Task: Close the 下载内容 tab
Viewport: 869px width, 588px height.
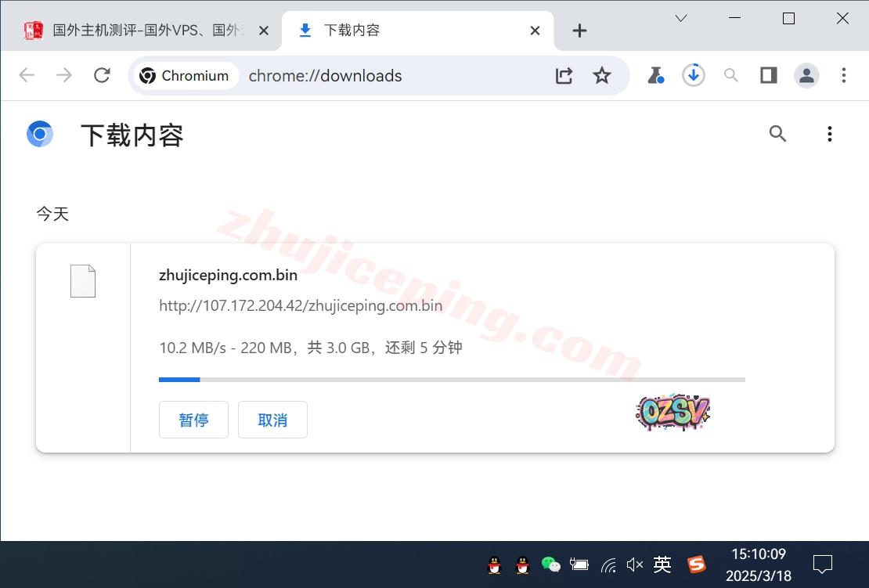Action: point(535,31)
